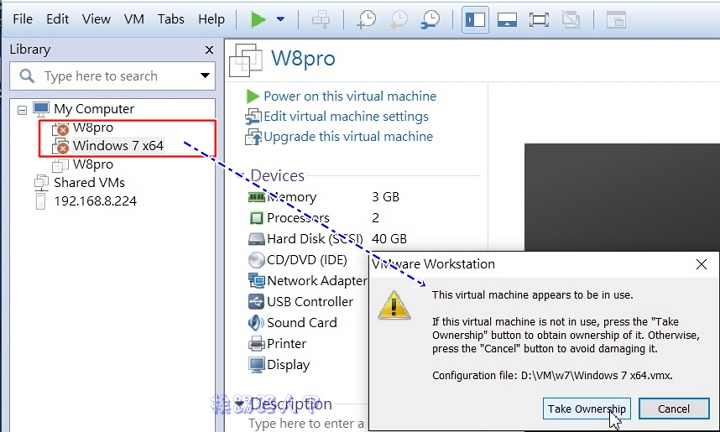This screenshot has width=720, height=432.
Task: Collapse the My Computer tree node
Action: click(x=23, y=109)
